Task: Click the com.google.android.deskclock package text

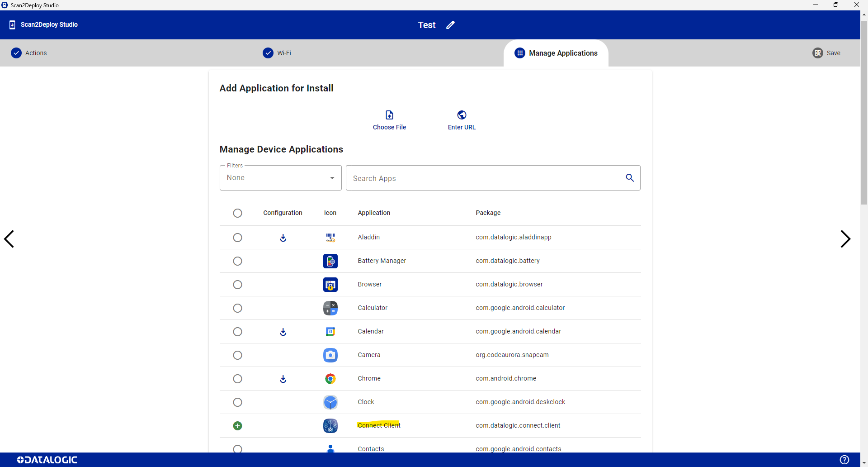Action: click(x=520, y=402)
